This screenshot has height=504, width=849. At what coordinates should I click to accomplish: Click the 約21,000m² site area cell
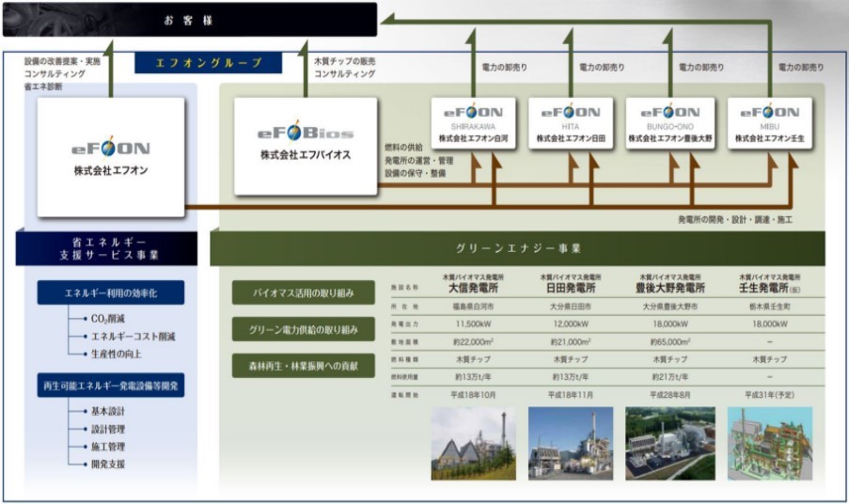click(x=570, y=341)
